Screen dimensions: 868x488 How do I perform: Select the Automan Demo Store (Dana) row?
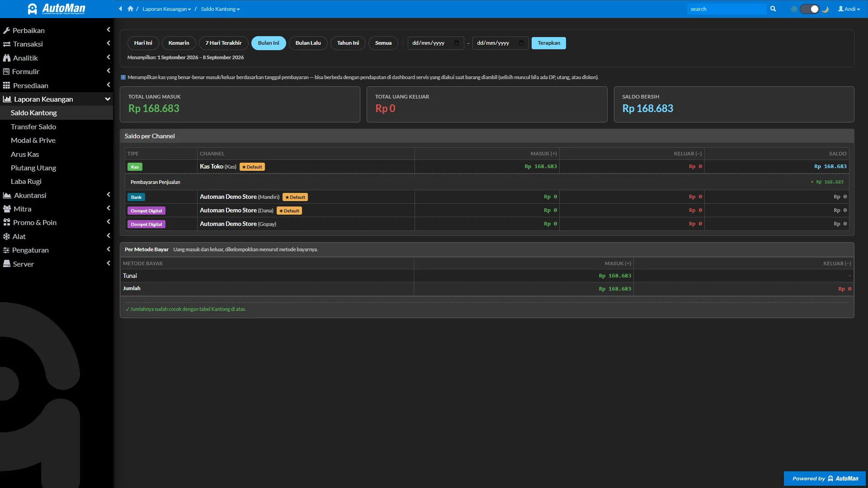487,211
